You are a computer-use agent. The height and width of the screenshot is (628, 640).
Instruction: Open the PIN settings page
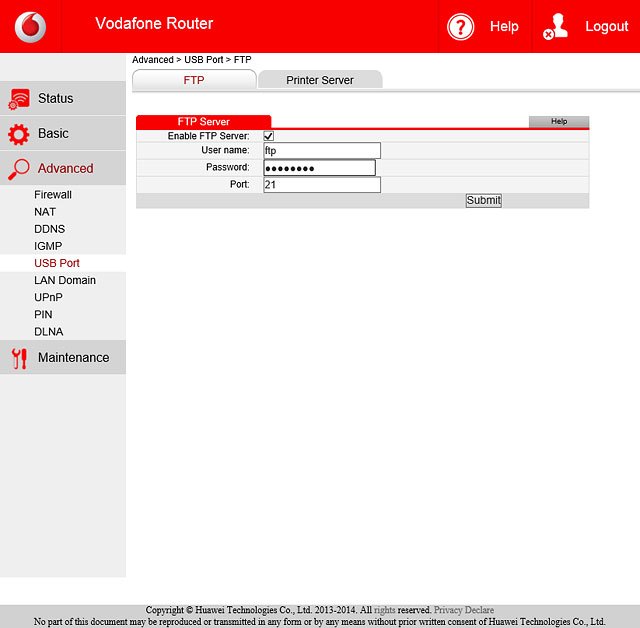coord(43,315)
